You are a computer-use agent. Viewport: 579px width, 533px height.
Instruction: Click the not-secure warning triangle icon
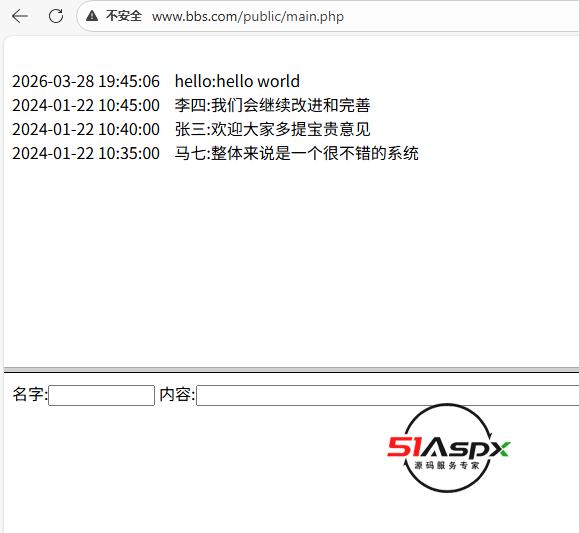(x=92, y=16)
